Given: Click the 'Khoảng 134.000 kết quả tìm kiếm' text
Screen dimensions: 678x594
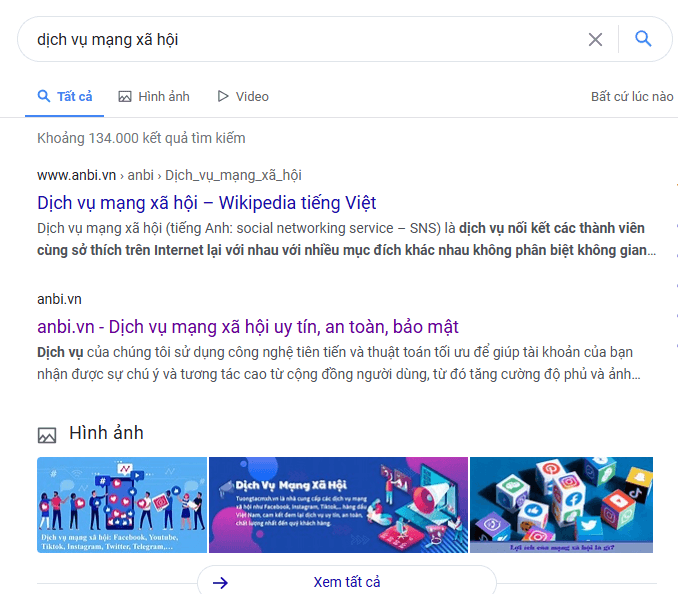Looking at the screenshot, I should (x=141, y=138).
